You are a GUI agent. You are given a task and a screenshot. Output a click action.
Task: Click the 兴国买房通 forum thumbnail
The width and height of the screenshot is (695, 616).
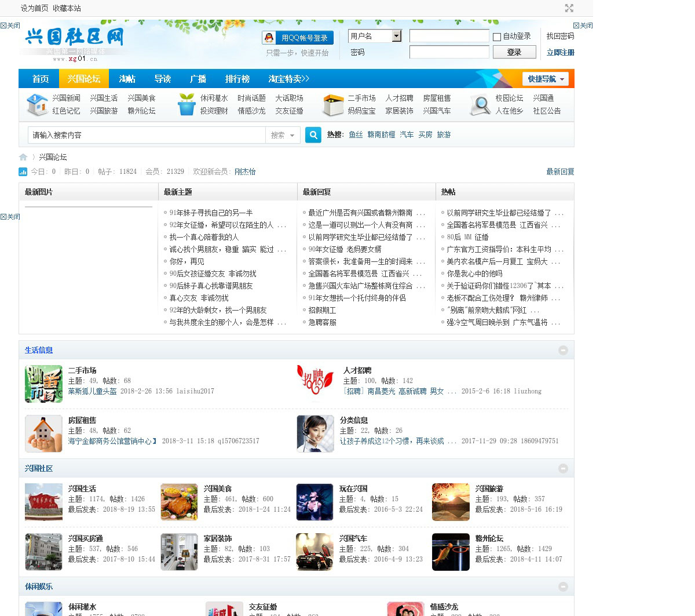coord(43,552)
